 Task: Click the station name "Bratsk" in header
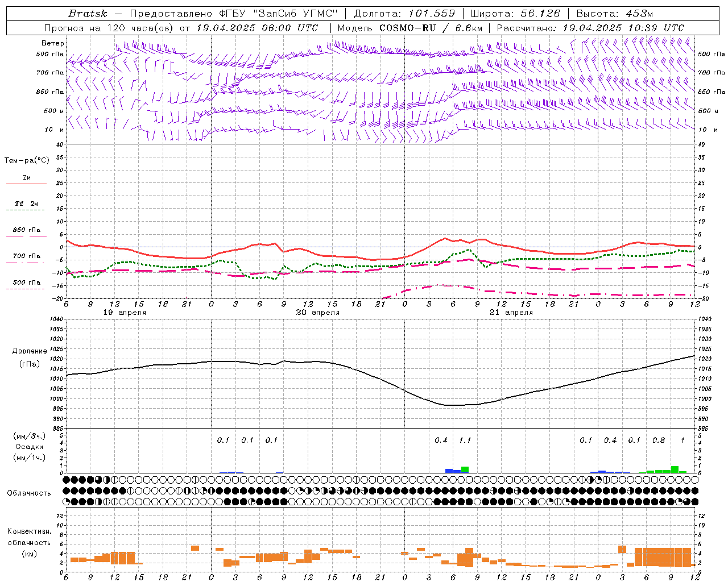click(88, 14)
